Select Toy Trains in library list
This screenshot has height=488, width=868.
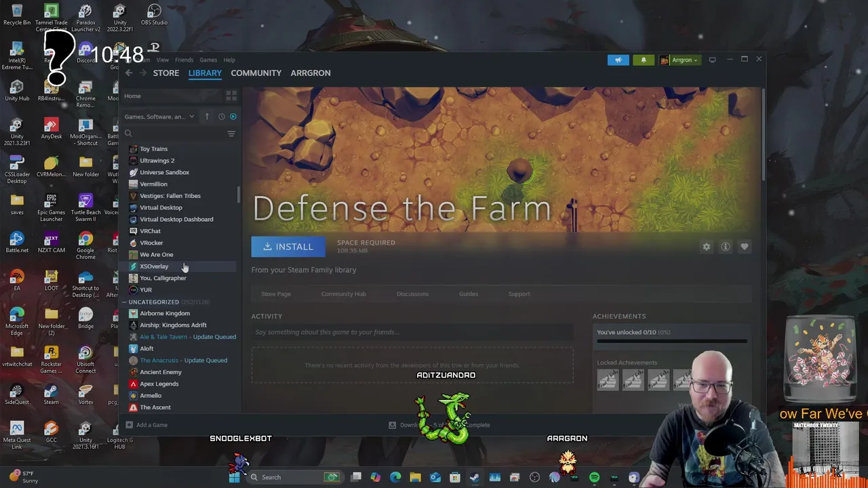click(x=153, y=149)
